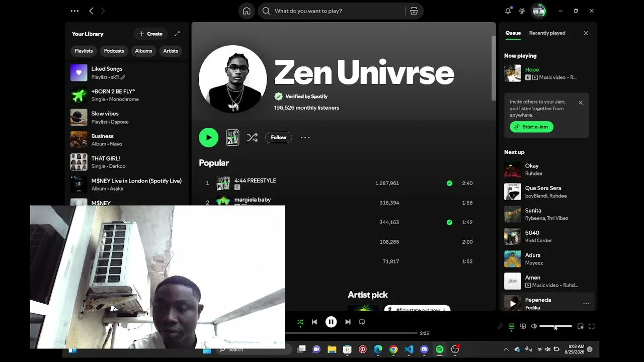The width and height of the screenshot is (644, 362).
Task: Filter library by Albums
Action: click(143, 51)
